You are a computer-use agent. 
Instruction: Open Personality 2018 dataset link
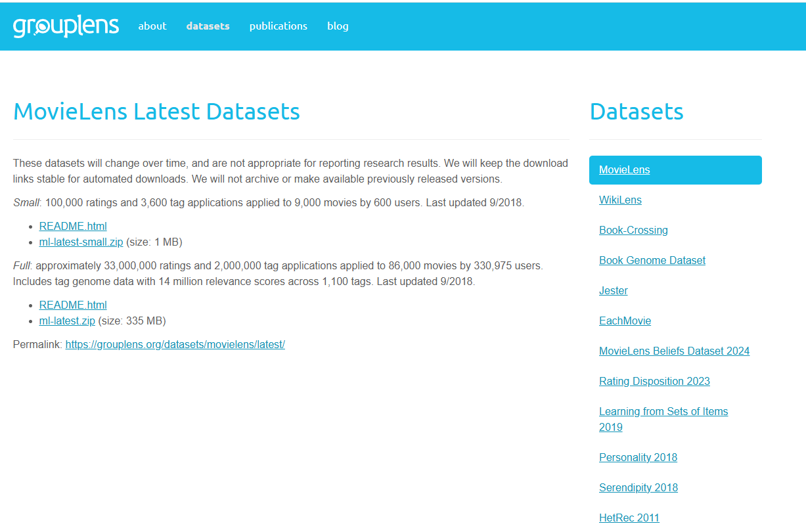click(638, 457)
